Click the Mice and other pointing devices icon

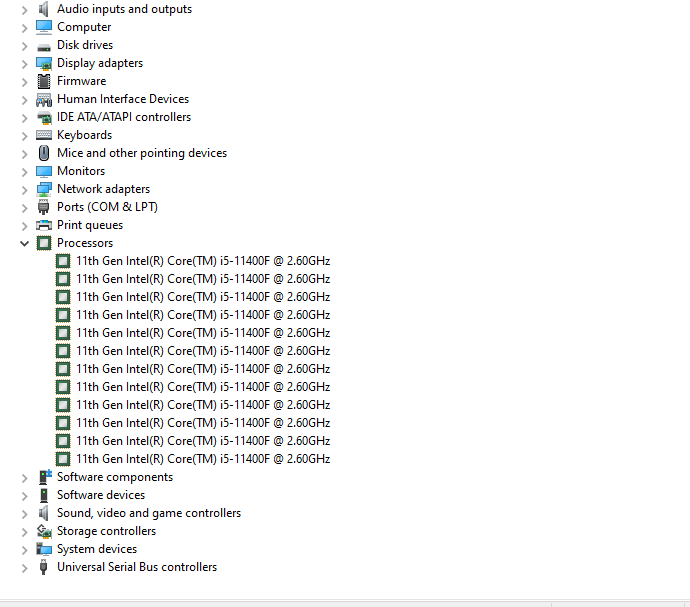click(x=44, y=153)
